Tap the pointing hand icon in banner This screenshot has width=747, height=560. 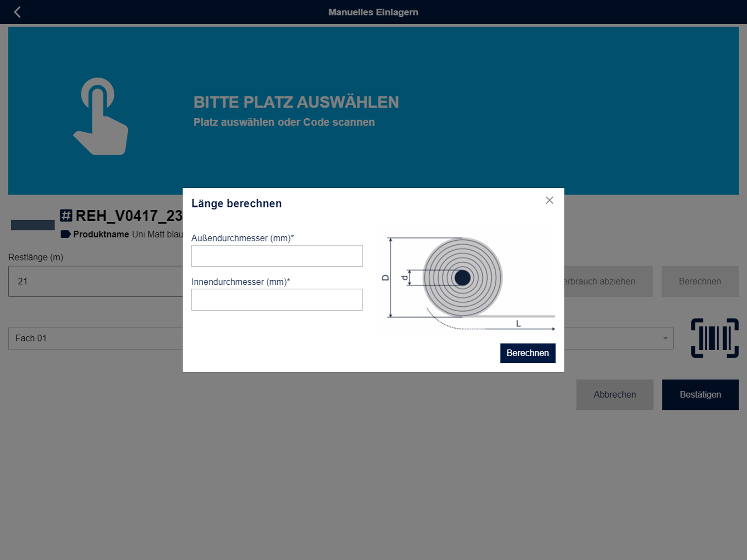click(x=101, y=116)
